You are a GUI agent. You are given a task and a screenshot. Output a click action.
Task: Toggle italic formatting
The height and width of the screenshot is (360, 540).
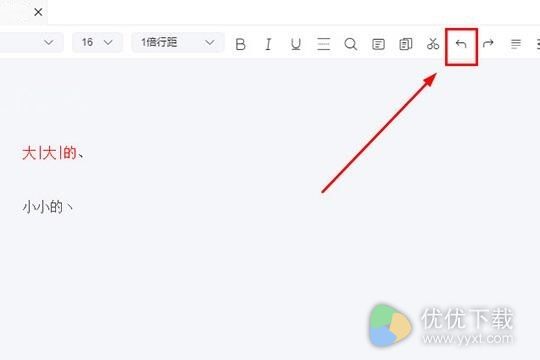pyautogui.click(x=268, y=44)
